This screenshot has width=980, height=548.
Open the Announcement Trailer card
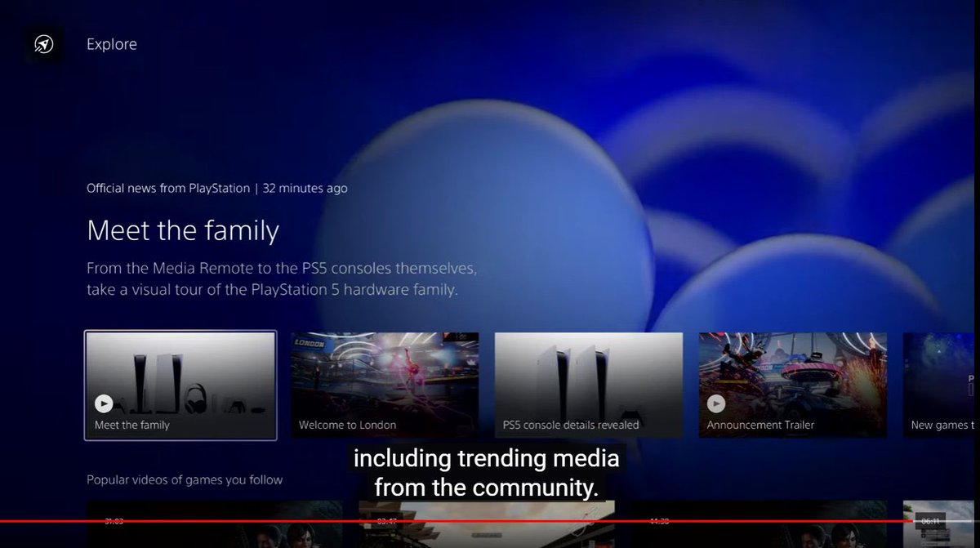pos(793,385)
